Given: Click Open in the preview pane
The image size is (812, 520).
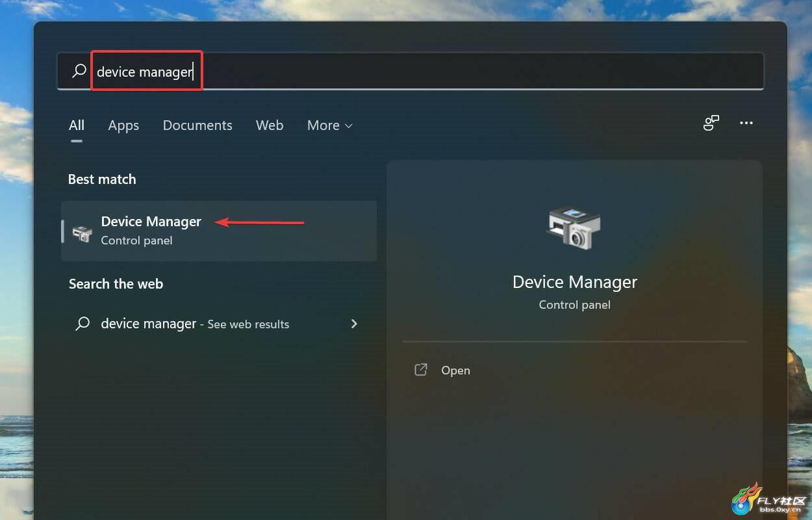Looking at the screenshot, I should pos(455,370).
